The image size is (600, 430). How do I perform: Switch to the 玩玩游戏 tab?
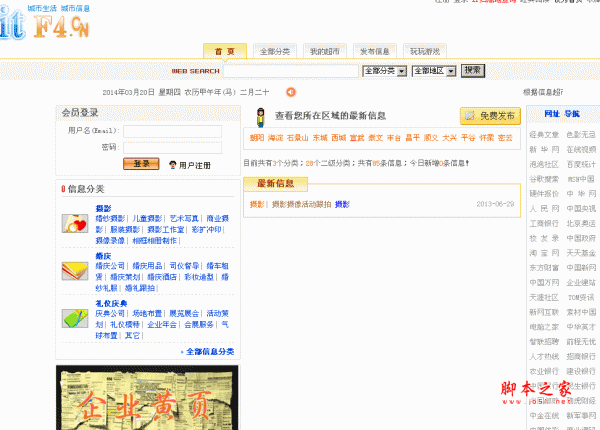click(425, 51)
